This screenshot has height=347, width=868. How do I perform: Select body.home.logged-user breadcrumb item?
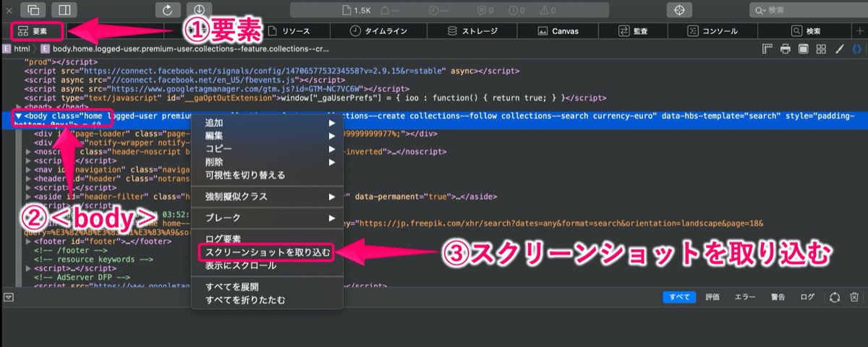click(x=185, y=49)
